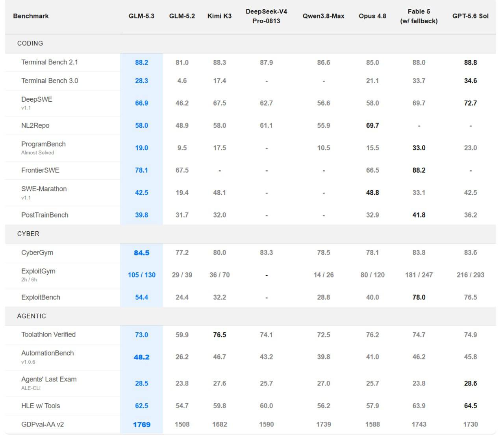Click the "NL2Repo" benchmark name
This screenshot has height=443, width=504.
pos(35,126)
